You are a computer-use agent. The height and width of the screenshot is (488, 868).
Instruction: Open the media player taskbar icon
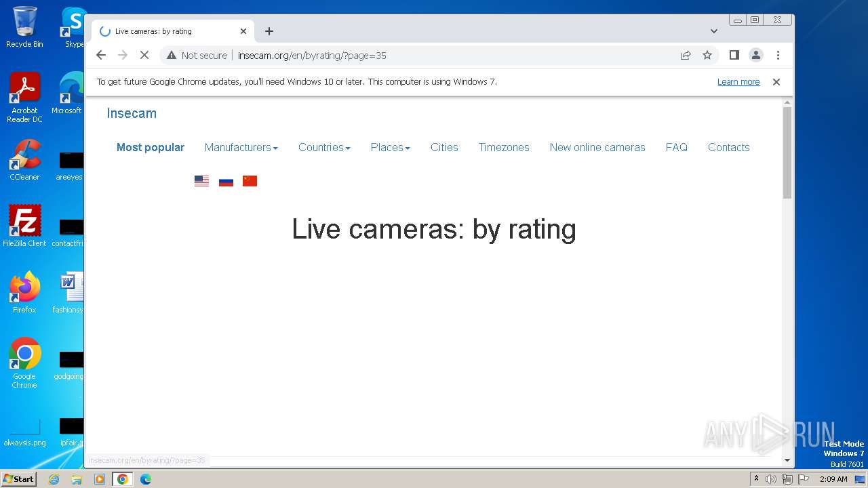click(x=100, y=479)
